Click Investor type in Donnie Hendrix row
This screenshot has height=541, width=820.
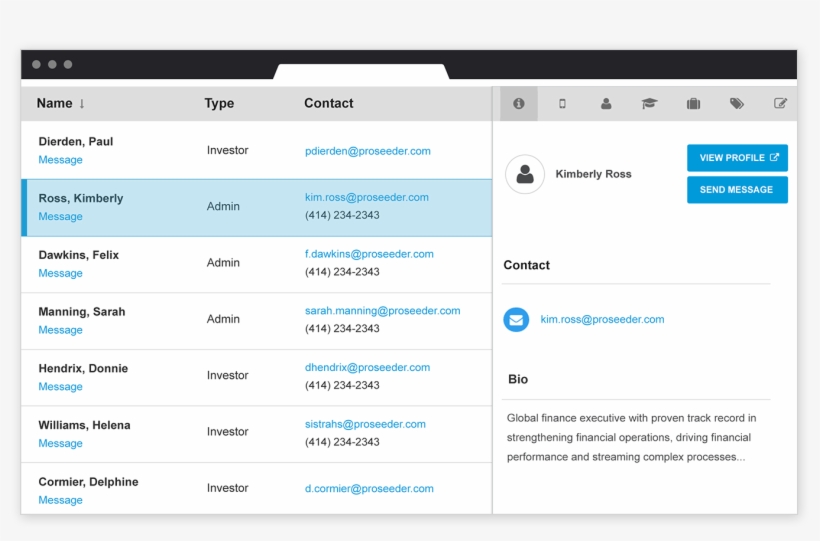tap(227, 375)
